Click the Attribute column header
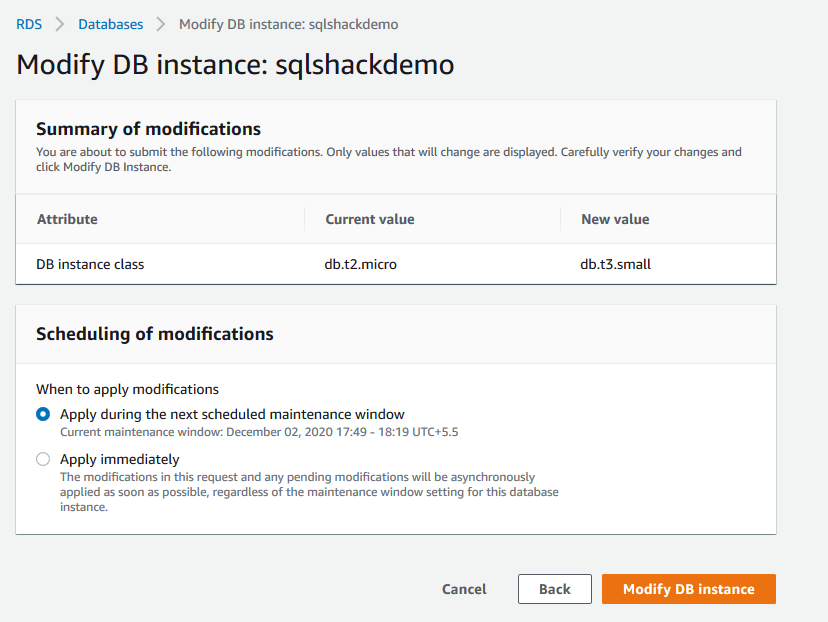The width and height of the screenshot is (828, 622). [x=67, y=219]
